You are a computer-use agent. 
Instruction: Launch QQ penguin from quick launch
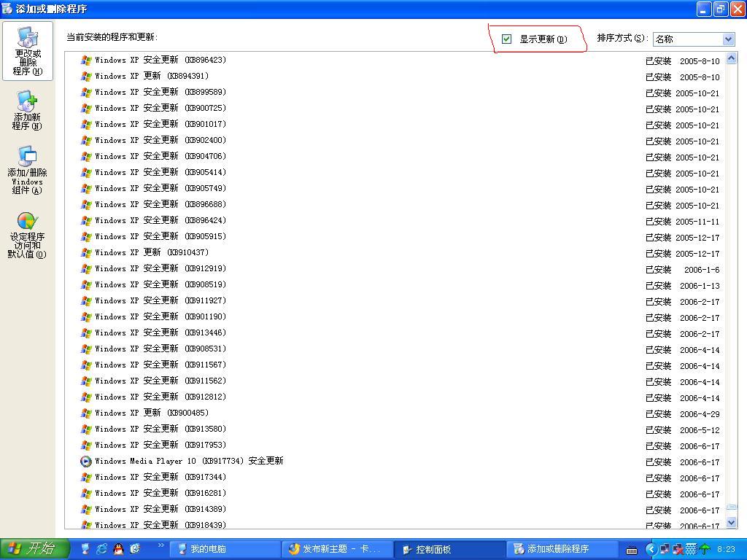(x=119, y=549)
